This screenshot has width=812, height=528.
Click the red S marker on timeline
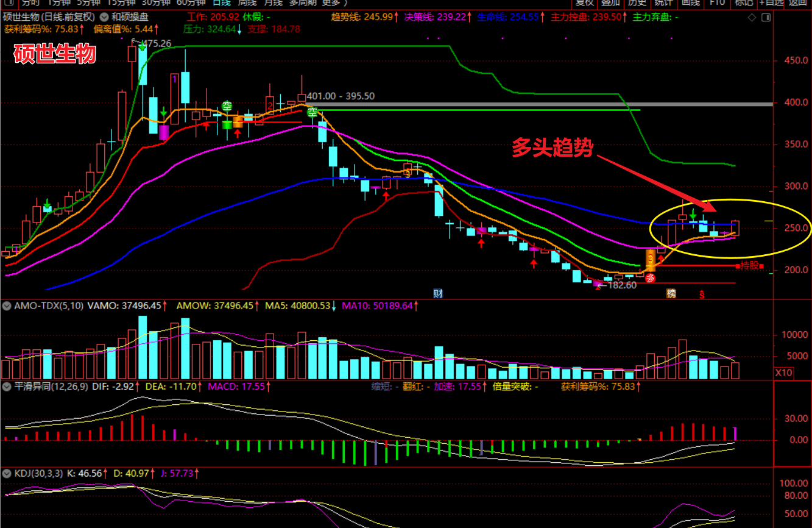[702, 294]
